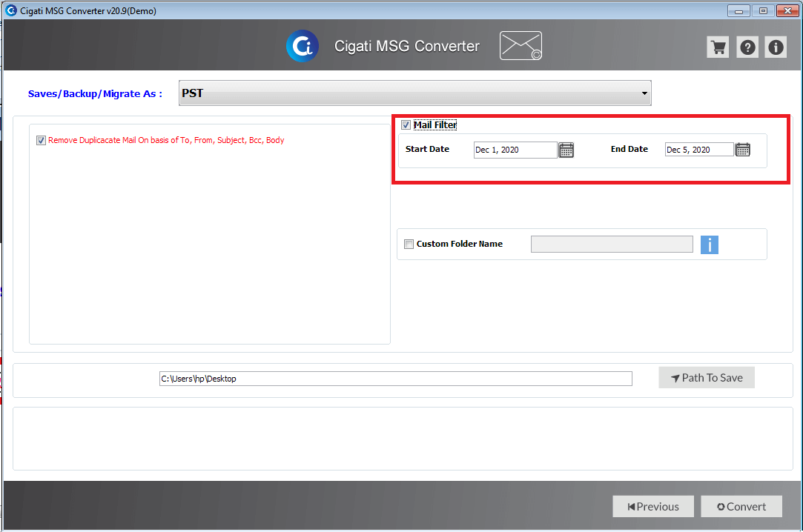
Task: Click the Convert button
Action: pos(741,506)
